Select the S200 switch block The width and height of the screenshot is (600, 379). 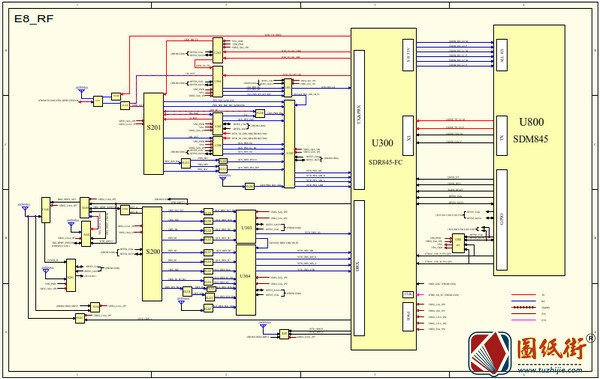[152, 254]
